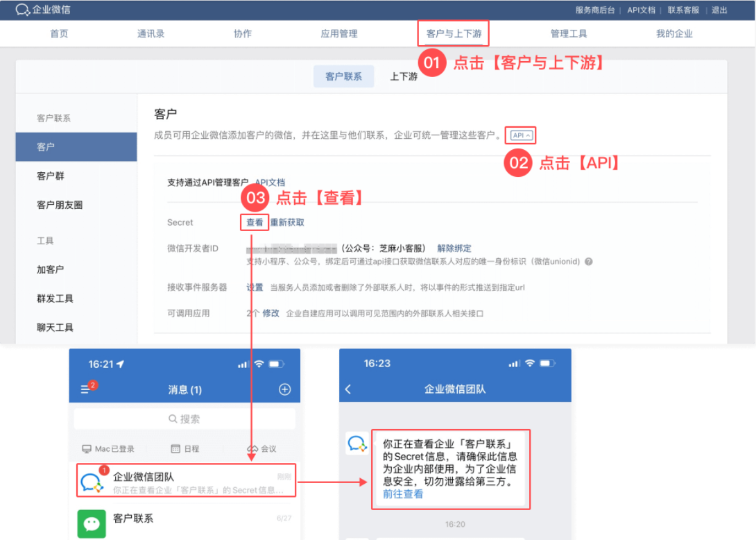The image size is (756, 540).
Task: Tap the 企业微信团队 avatar in message list
Action: tap(92, 482)
